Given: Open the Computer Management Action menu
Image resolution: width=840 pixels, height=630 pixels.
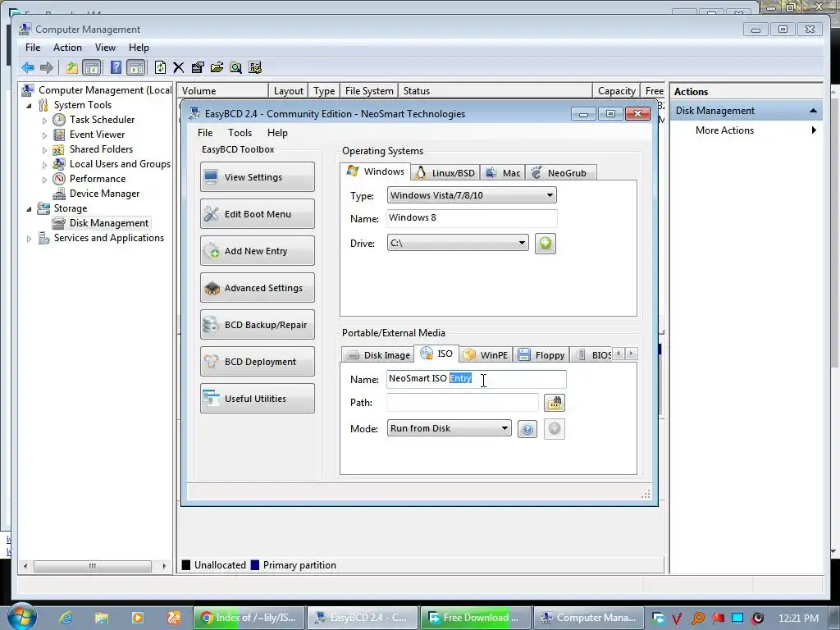Looking at the screenshot, I should click(67, 48).
